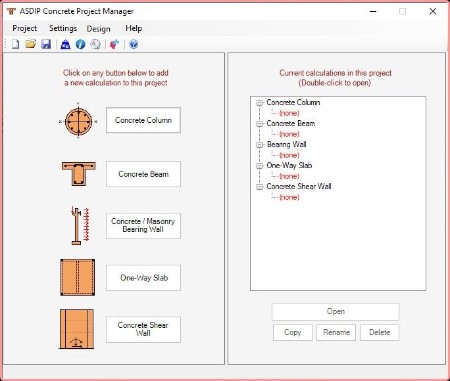Collapse the Concrete Column tree node
This screenshot has width=450, height=381.
(x=259, y=103)
